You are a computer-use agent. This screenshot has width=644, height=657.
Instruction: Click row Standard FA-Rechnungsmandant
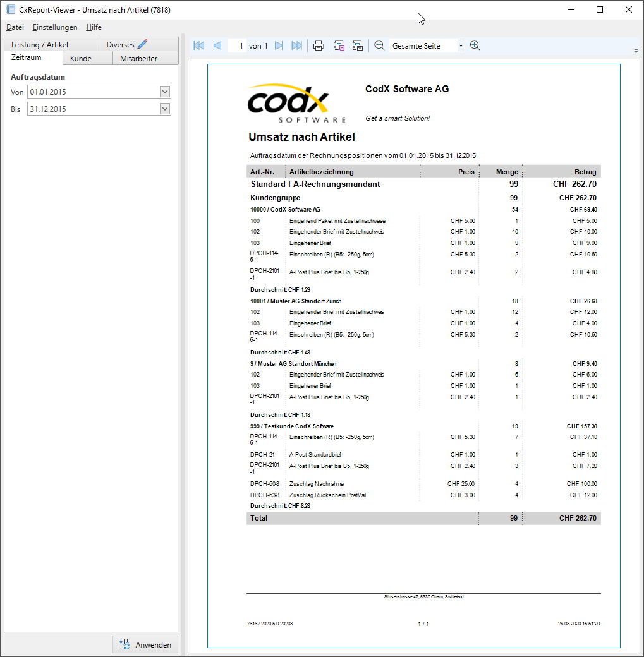[x=423, y=184]
